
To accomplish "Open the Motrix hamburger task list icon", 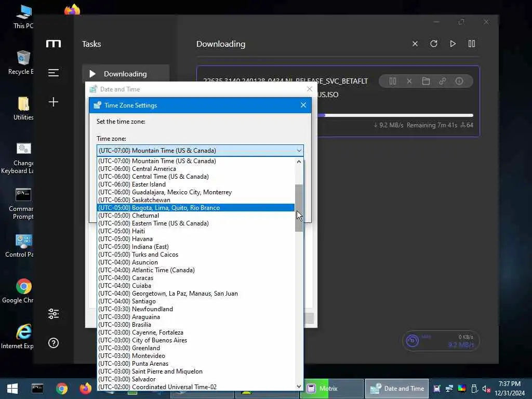I will point(54,73).
